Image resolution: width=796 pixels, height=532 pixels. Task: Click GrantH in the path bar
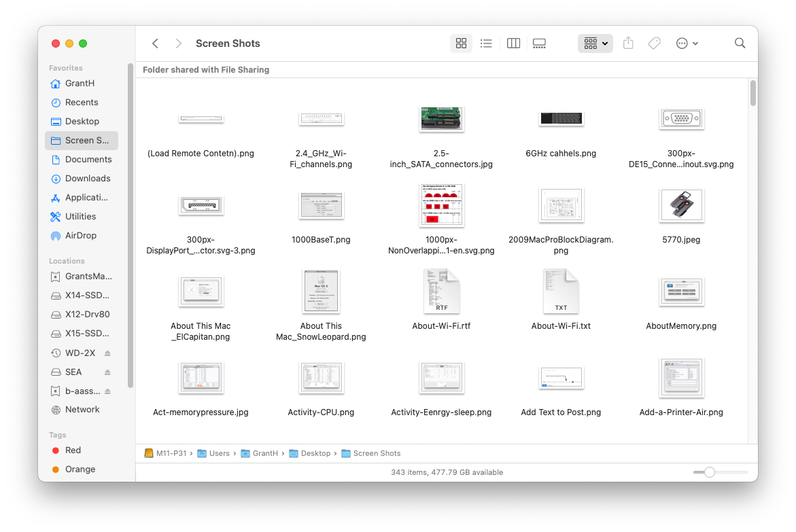point(260,453)
